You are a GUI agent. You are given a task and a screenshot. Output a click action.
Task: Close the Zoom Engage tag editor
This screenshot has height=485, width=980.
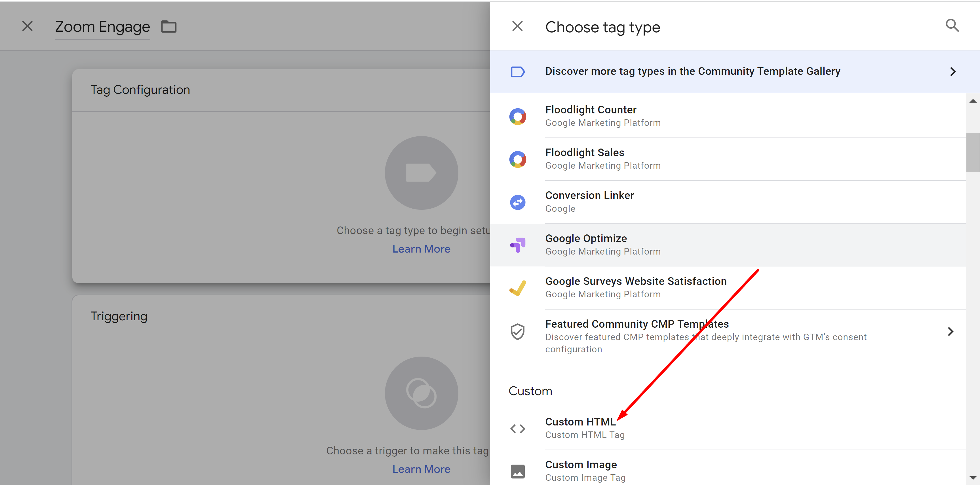pos(28,26)
